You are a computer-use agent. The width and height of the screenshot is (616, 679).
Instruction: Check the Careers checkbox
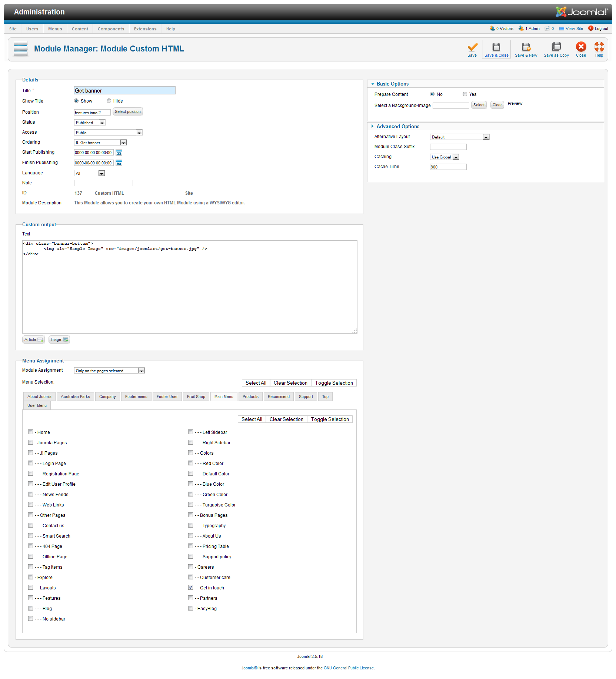pyautogui.click(x=191, y=566)
